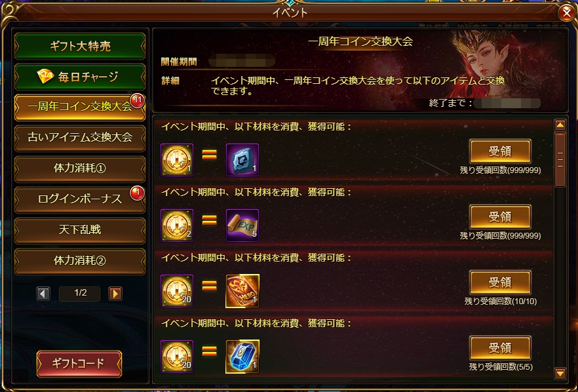Go to previous page of event list
578x392 pixels.
point(43,294)
